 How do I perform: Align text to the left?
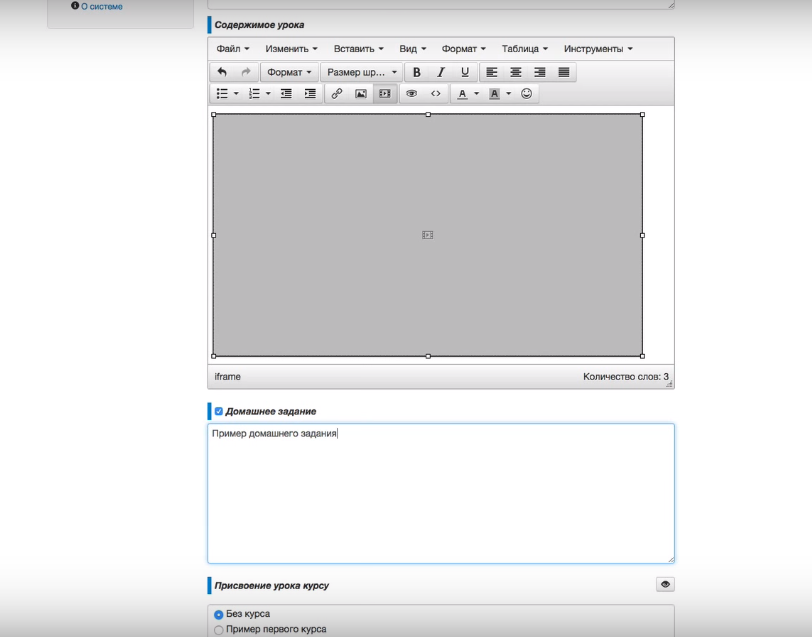[491, 72]
